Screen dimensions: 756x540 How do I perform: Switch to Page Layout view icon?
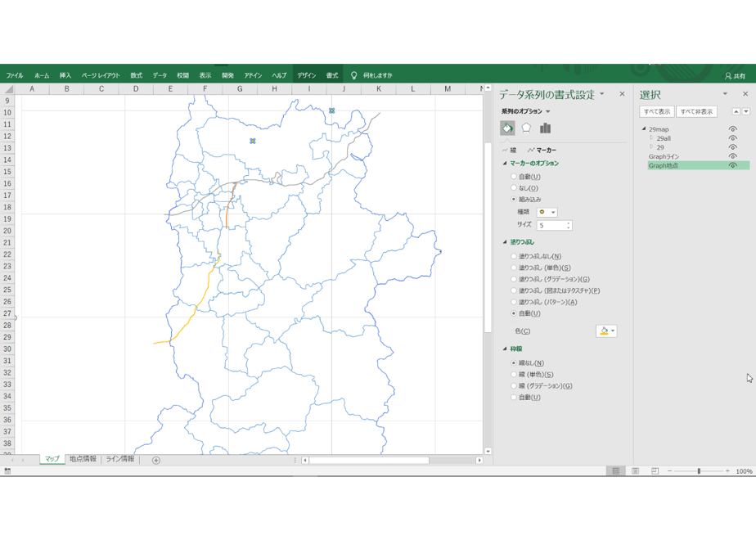636,471
